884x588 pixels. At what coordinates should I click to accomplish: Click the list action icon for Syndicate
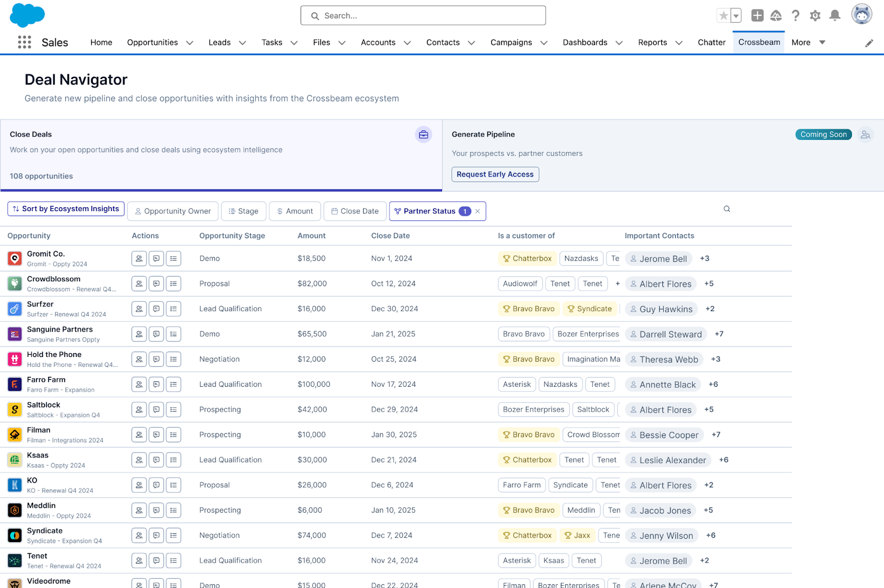pyautogui.click(x=173, y=535)
